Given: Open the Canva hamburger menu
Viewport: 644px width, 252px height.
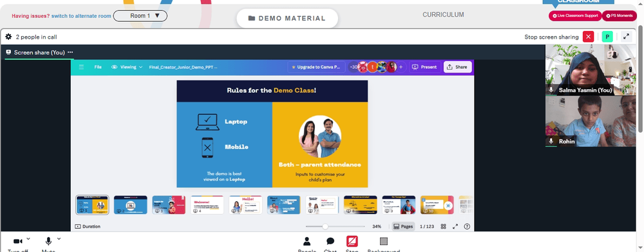Looking at the screenshot, I should click(x=81, y=67).
